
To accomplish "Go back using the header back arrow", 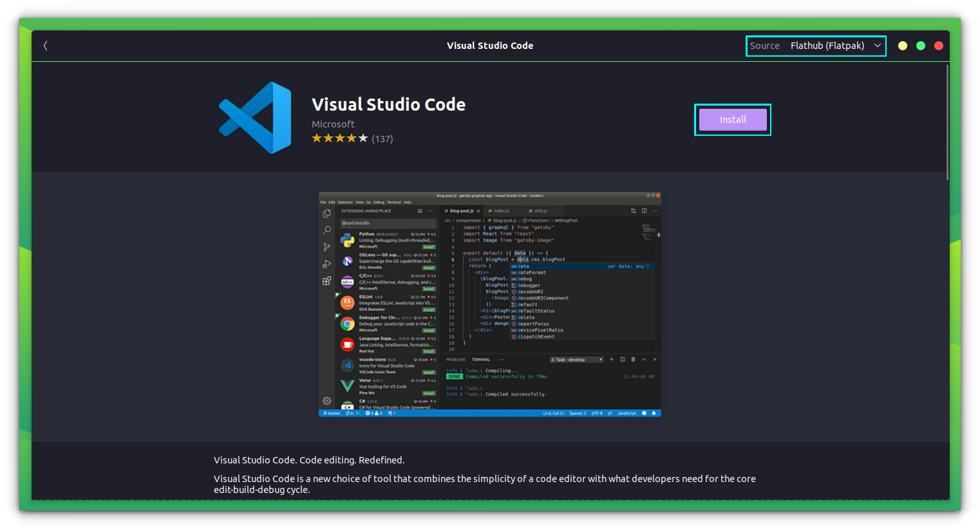I will (x=45, y=46).
